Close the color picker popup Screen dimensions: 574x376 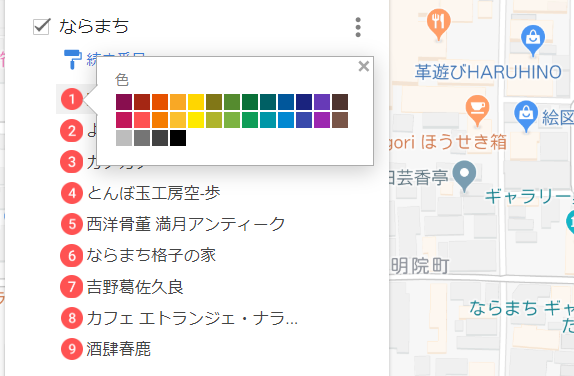pos(364,66)
